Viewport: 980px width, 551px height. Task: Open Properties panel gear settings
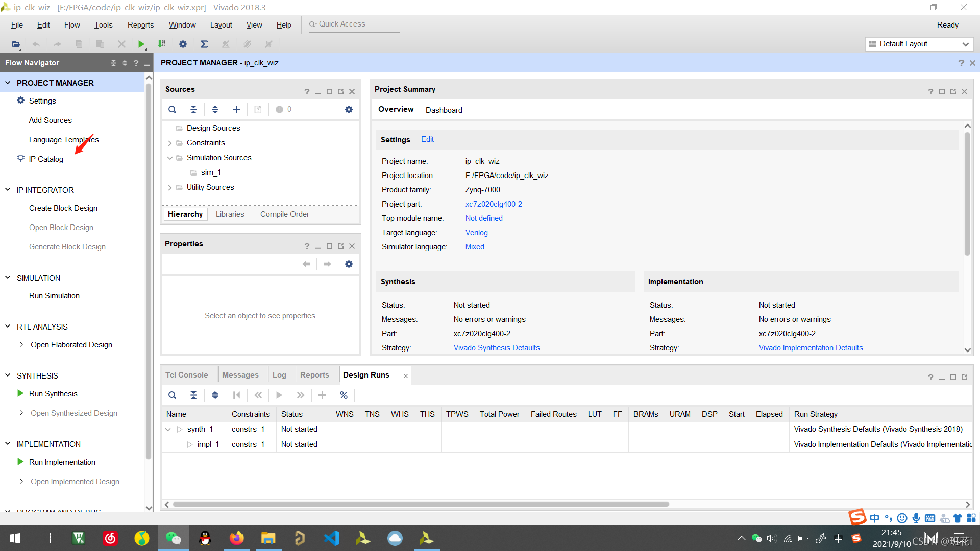(349, 264)
